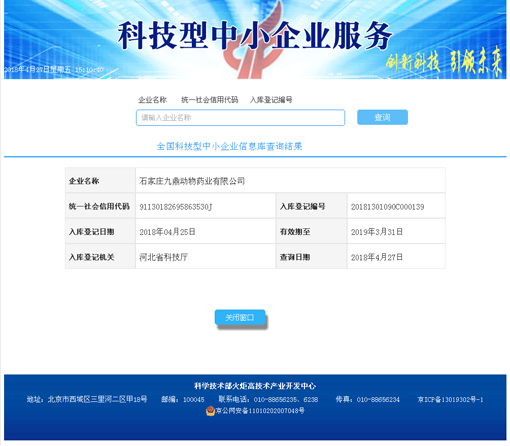Click company name 石家庄九鼎动物药业有限公司
Image resolution: width=510 pixels, height=446 pixels.
[x=192, y=181]
